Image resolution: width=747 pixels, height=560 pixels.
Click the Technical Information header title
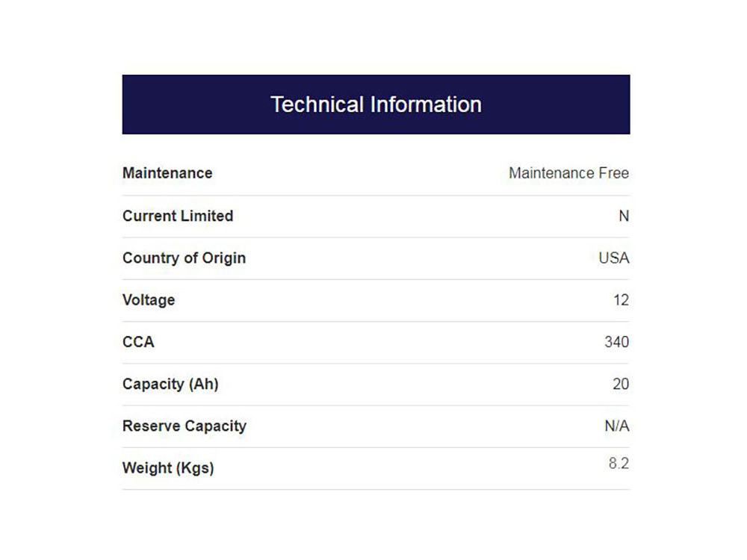pyautogui.click(x=376, y=105)
